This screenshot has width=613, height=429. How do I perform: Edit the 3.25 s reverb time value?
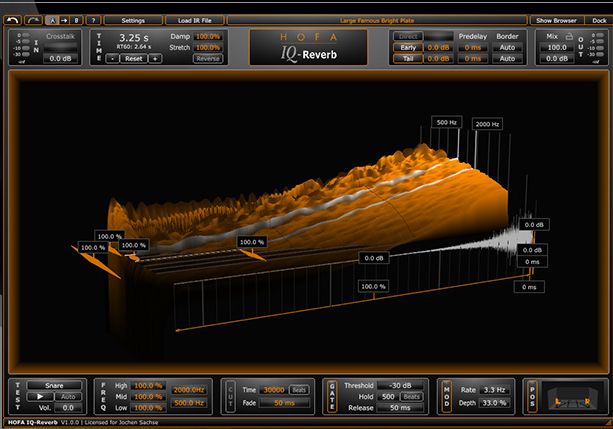(x=134, y=38)
